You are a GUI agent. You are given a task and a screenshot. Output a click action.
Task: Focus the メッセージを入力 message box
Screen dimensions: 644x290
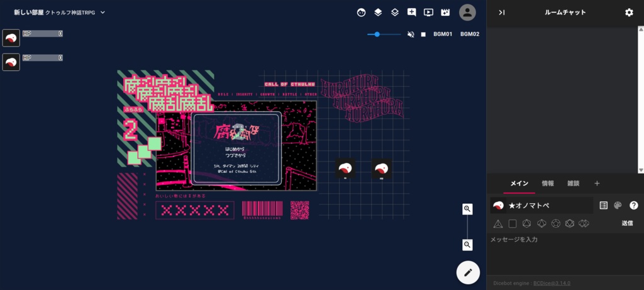[565, 253]
